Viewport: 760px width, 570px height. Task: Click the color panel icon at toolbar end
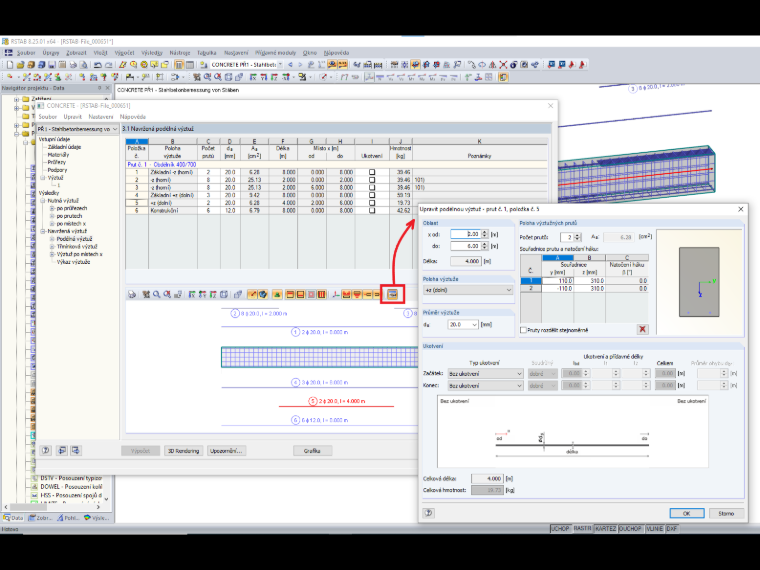pyautogui.click(x=503, y=77)
